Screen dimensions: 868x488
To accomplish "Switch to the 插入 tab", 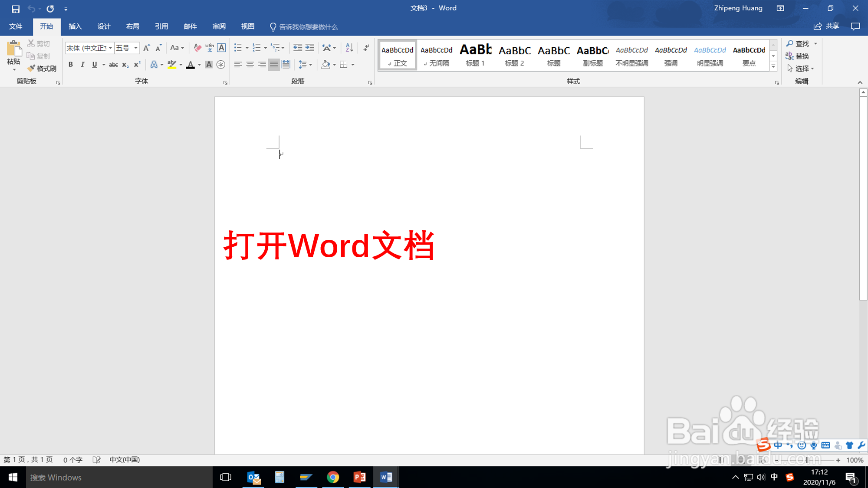I will (75, 26).
